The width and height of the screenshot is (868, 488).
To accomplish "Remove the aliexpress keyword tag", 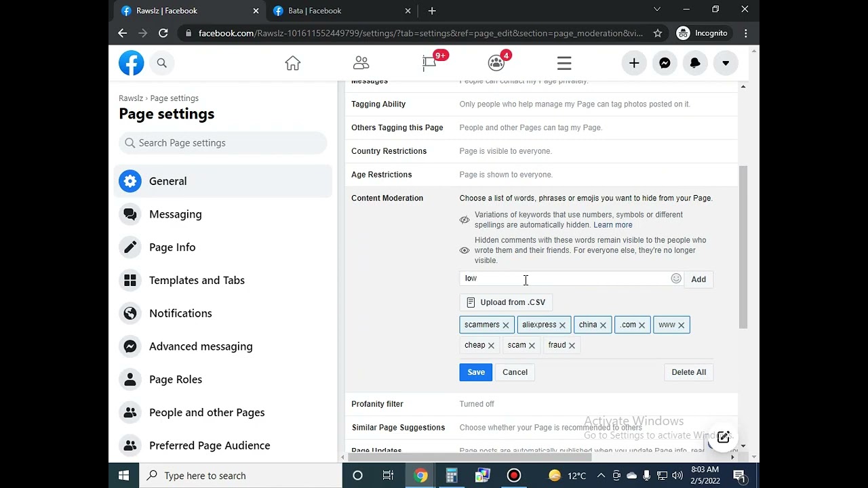I will [562, 325].
